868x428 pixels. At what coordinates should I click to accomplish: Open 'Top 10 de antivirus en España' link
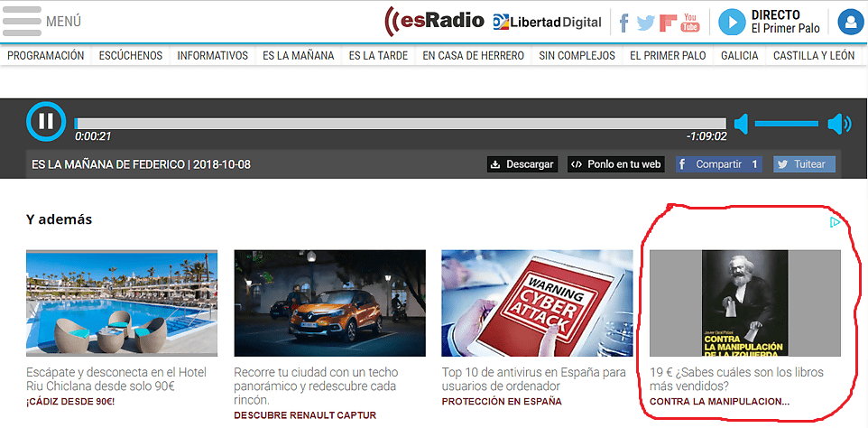point(534,378)
